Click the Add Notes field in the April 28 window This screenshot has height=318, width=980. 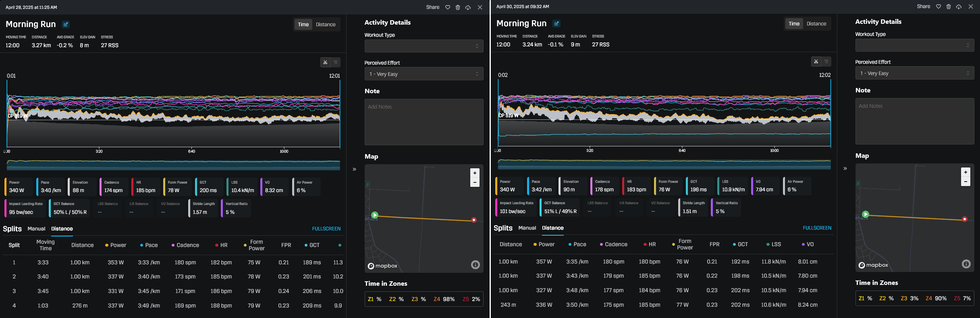[x=424, y=122]
